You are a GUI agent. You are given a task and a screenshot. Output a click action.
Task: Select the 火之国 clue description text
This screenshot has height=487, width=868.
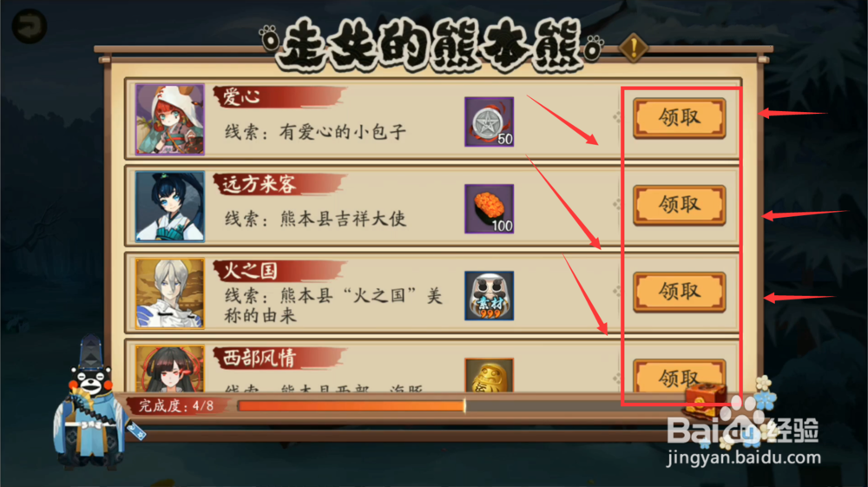tap(333, 306)
